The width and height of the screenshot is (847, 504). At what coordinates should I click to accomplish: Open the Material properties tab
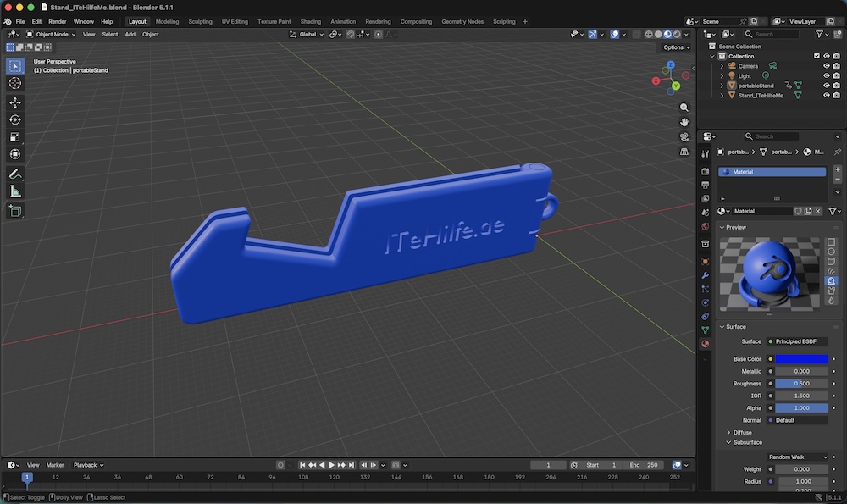point(705,344)
